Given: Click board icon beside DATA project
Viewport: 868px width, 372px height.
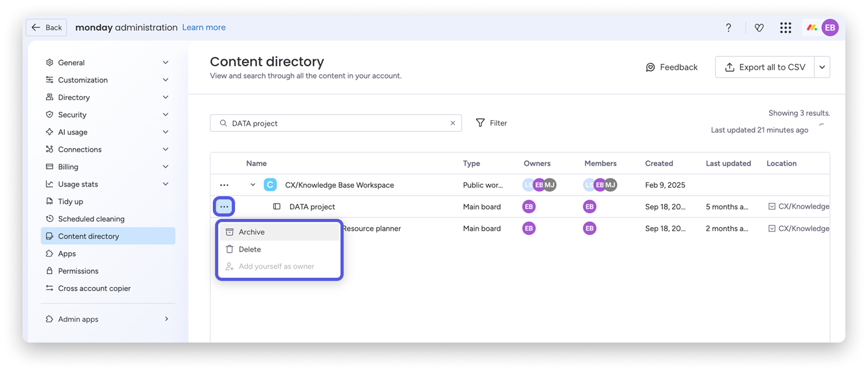Looking at the screenshot, I should (277, 207).
